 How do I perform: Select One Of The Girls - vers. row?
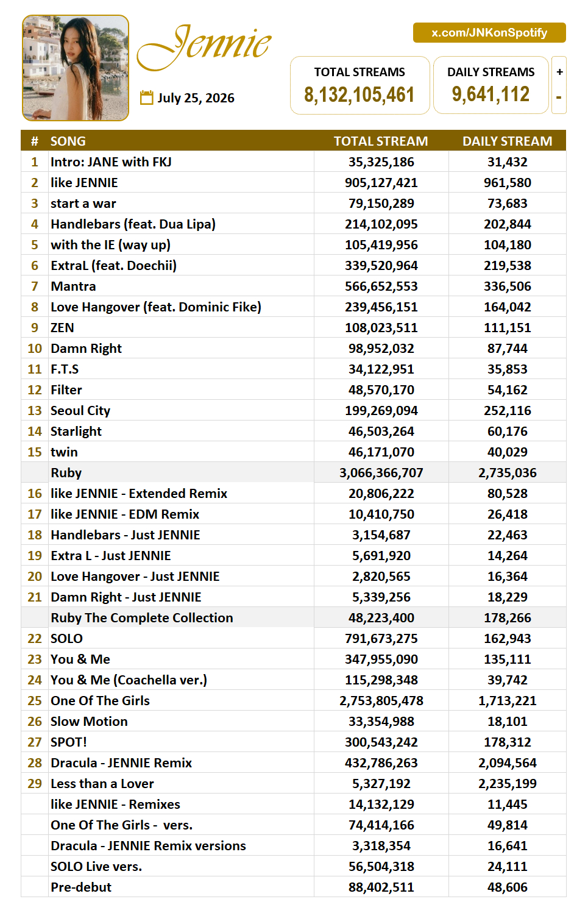pos(294,825)
